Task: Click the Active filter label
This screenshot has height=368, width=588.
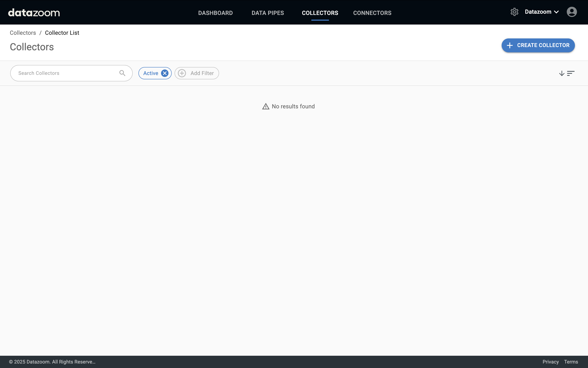Action: point(151,73)
